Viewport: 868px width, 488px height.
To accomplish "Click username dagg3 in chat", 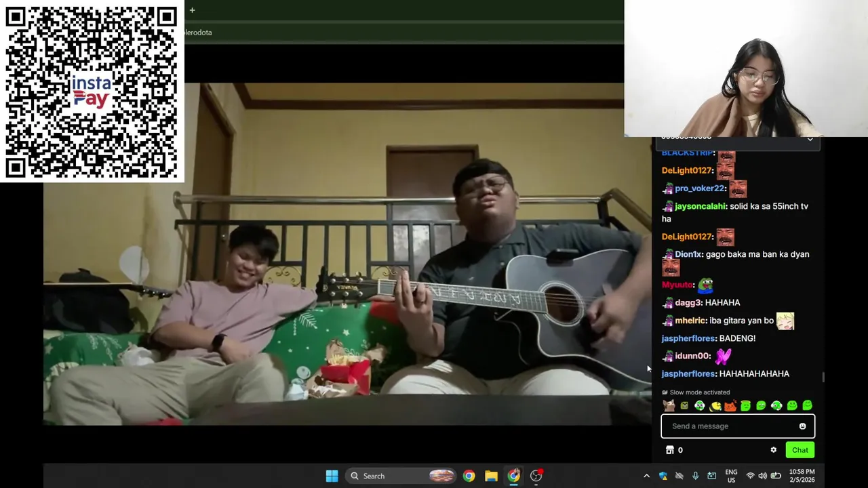I will tap(688, 302).
